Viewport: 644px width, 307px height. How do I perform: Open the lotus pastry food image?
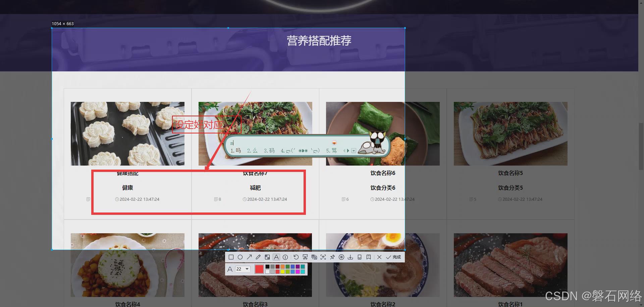point(127,133)
